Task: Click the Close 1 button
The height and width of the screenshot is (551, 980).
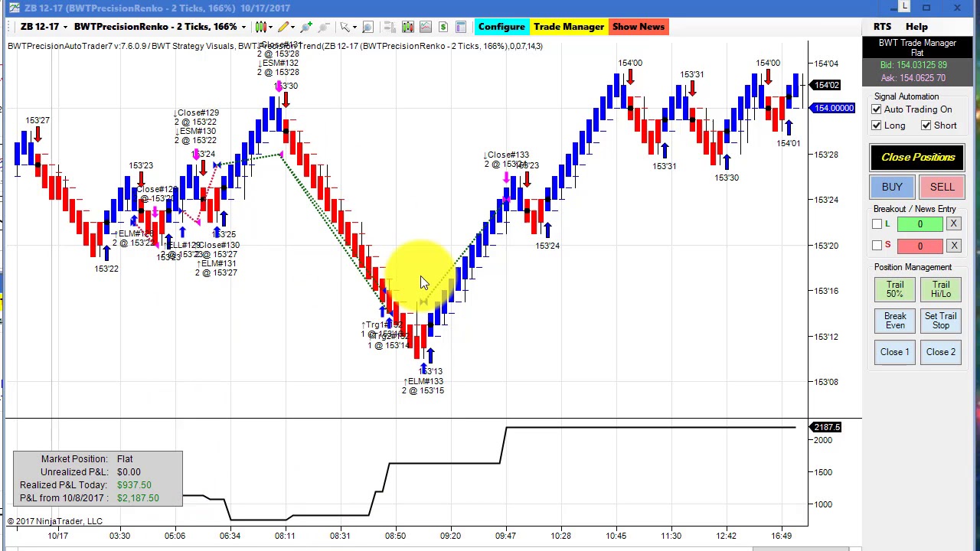Action: point(895,352)
